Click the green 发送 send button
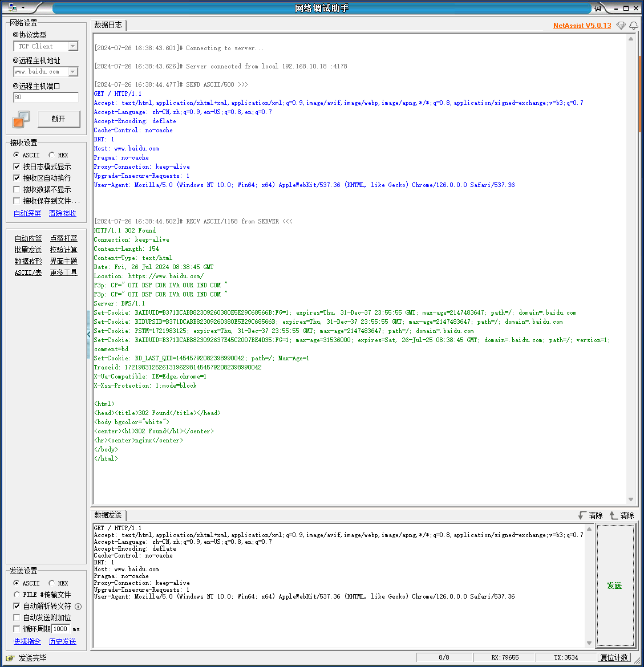The image size is (644, 667). pos(615,585)
